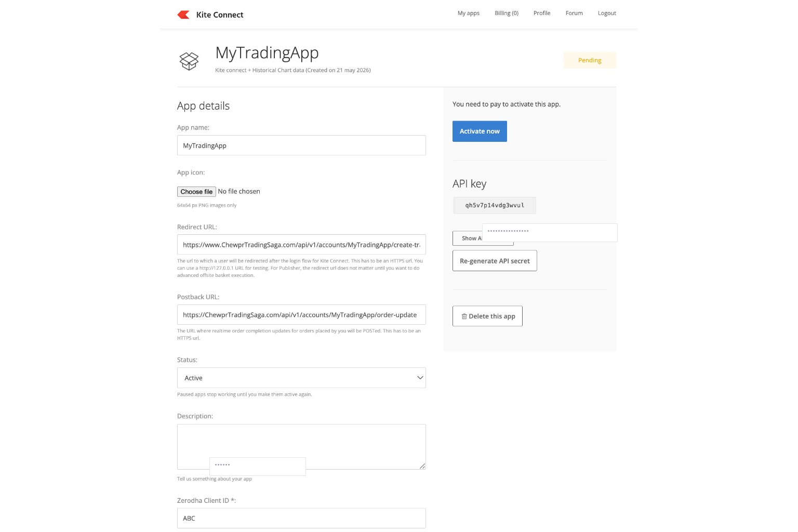Screen dimensions: 798x532
Task: Click Re-generate API secret button
Action: (x=495, y=261)
